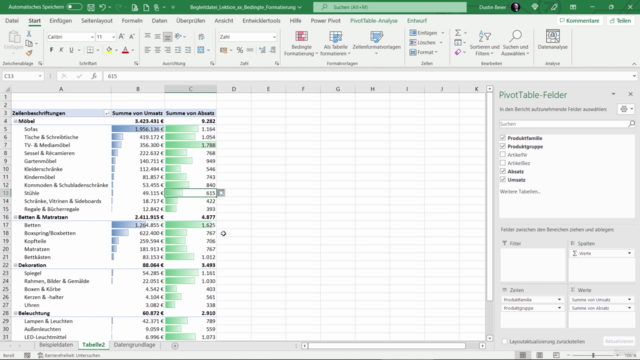Check the ArtikelNr field

click(x=503, y=155)
